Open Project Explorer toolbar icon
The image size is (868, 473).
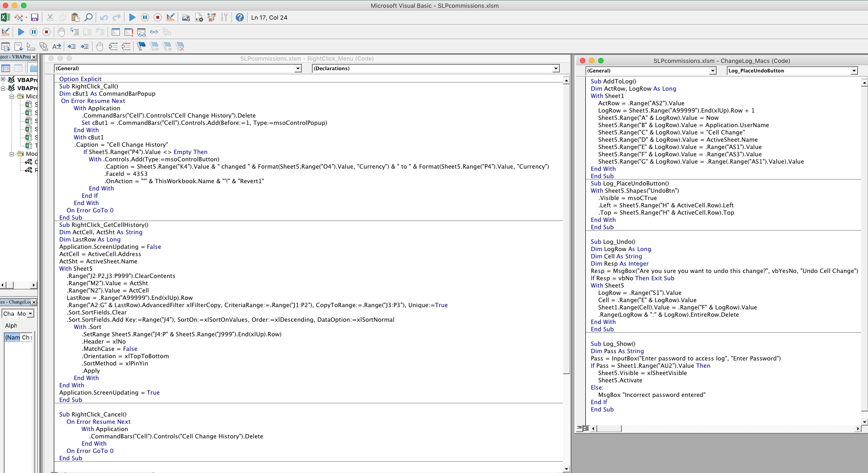[x=186, y=17]
